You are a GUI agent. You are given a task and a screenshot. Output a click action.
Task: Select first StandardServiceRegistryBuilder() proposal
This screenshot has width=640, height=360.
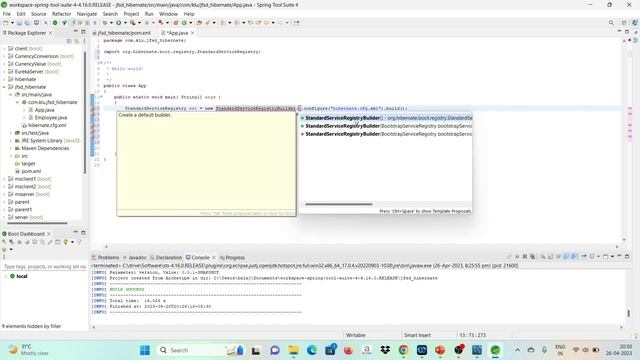click(x=386, y=118)
